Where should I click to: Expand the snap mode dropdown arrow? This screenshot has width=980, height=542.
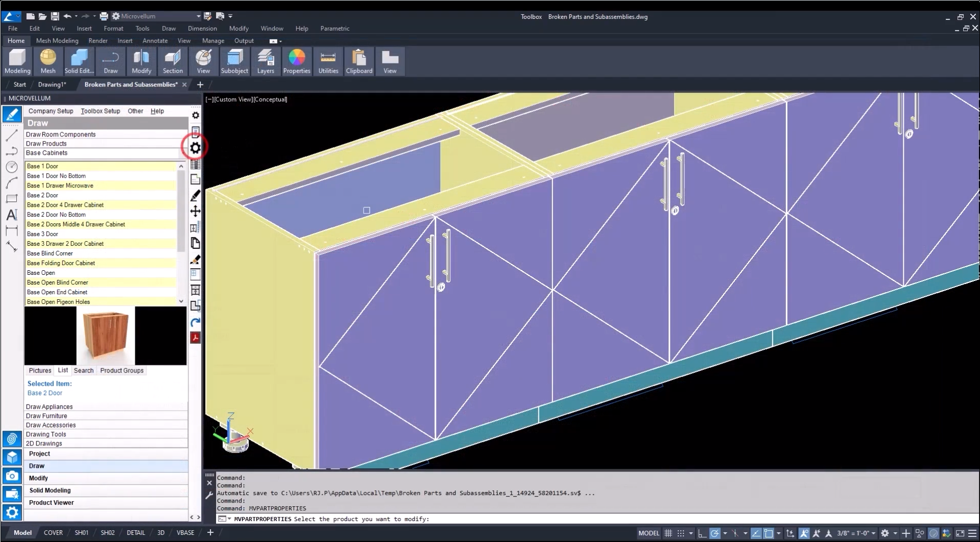coord(691,533)
